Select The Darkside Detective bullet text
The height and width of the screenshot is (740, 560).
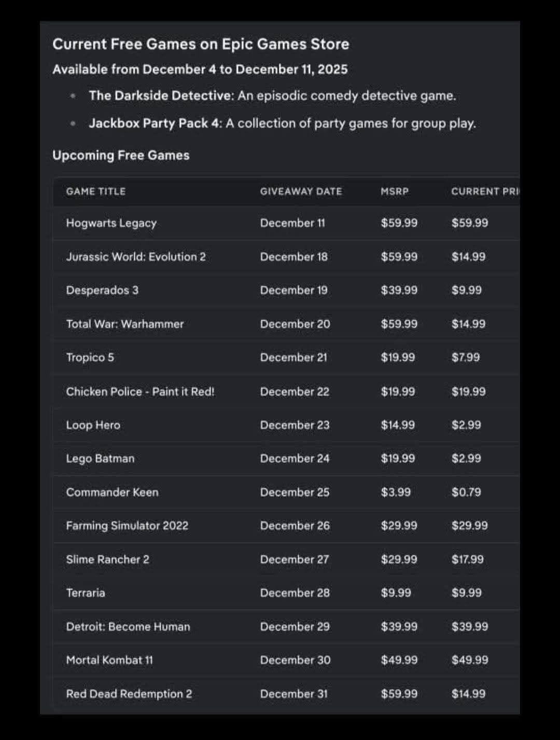272,96
